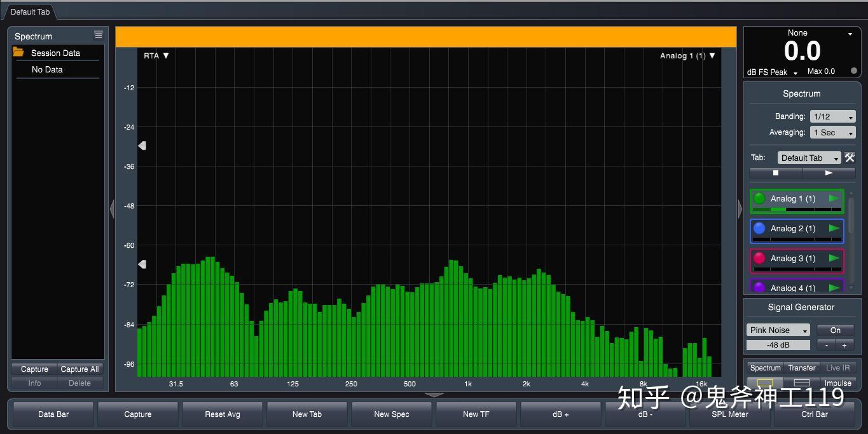Select the split-pane view layout icon
The width and height of the screenshot is (868, 434).
[x=802, y=383]
